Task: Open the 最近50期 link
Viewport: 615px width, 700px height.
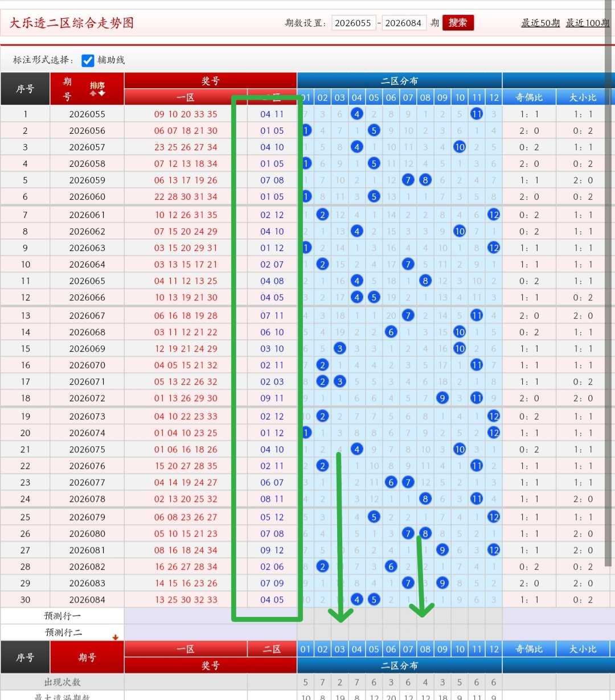Action: click(540, 23)
